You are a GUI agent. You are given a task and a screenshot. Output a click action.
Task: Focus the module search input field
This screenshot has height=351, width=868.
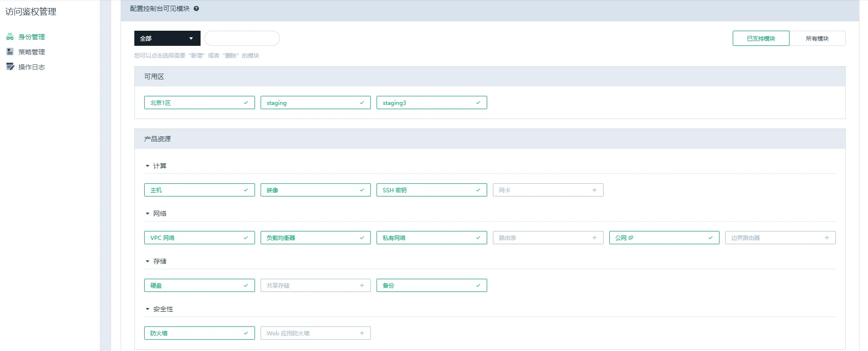point(242,38)
